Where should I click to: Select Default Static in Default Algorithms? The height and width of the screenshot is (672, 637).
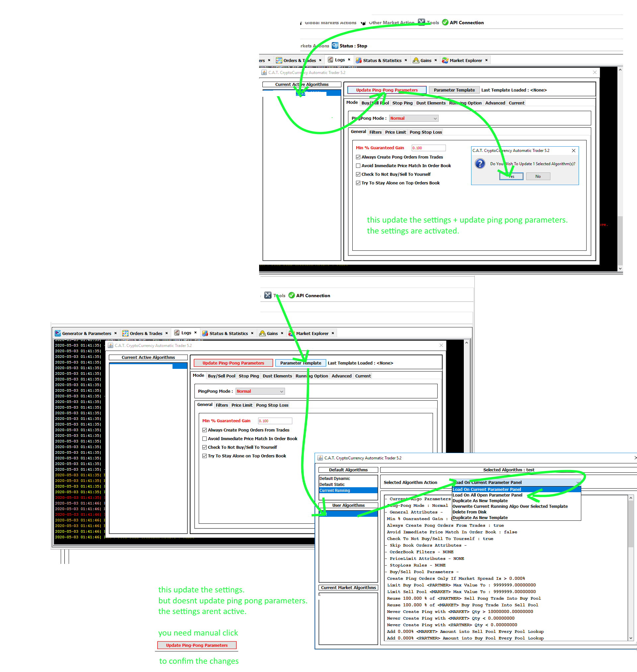[348, 485]
